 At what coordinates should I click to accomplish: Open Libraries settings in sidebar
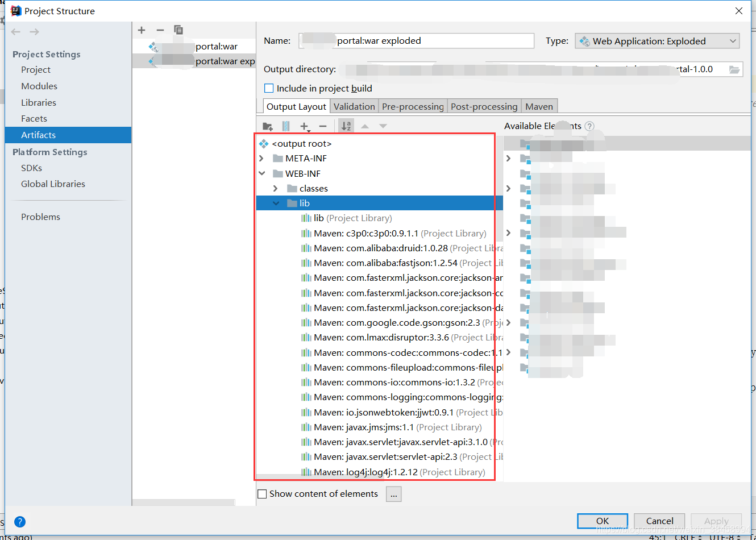[39, 103]
